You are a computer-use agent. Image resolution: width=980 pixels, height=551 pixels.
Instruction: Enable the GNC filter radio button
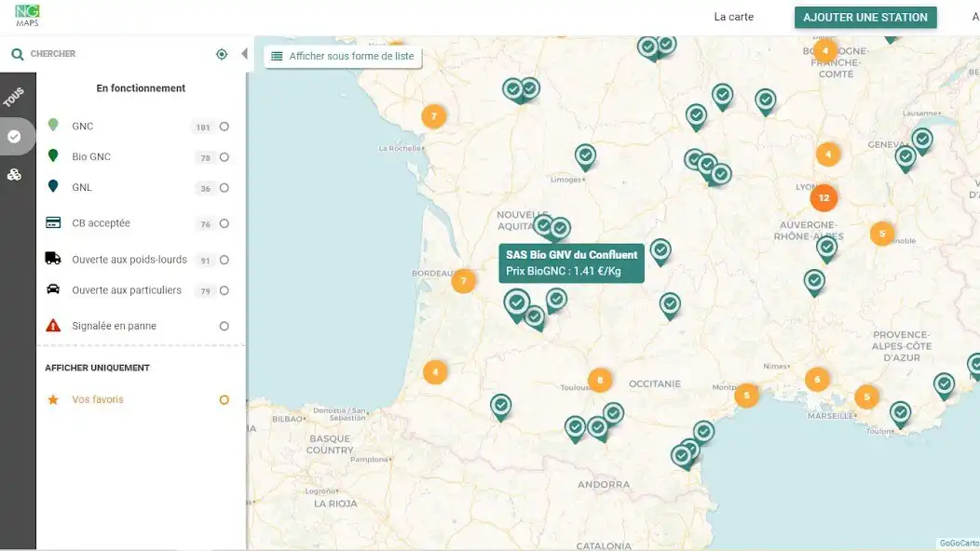point(224,125)
